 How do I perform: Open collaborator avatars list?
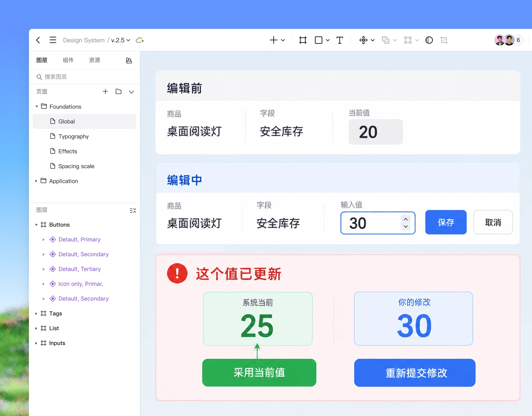click(x=509, y=40)
